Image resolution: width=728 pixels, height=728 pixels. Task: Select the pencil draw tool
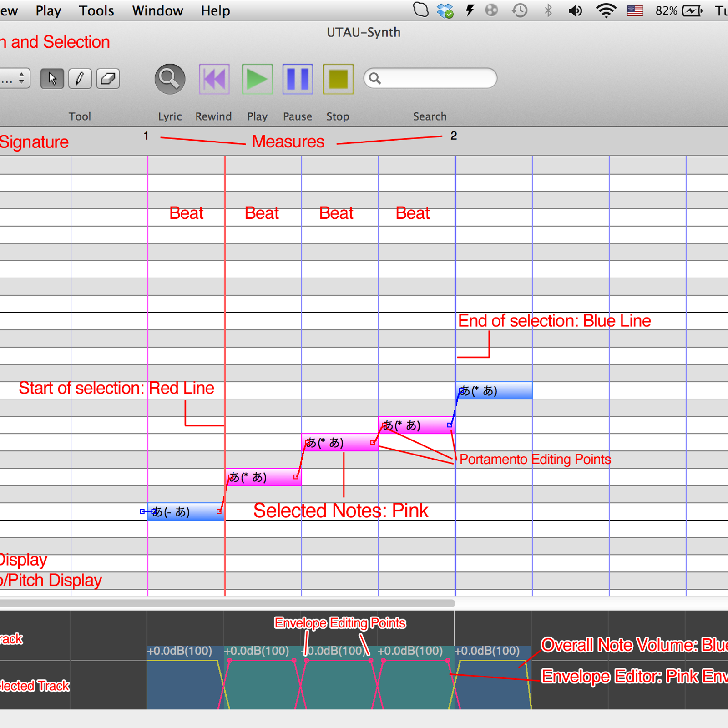(80, 79)
